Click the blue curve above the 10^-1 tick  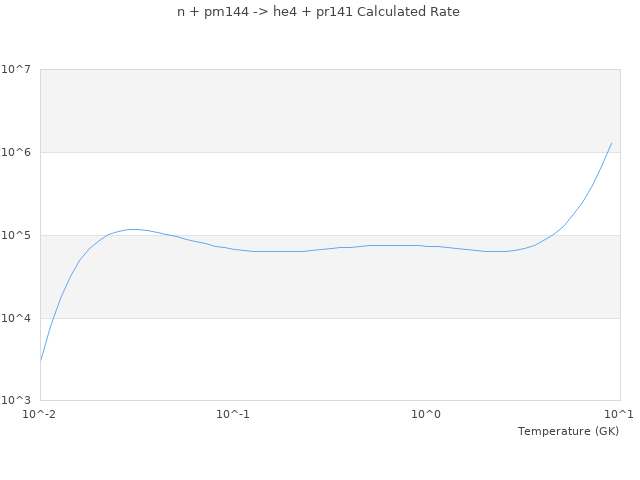pos(233,249)
